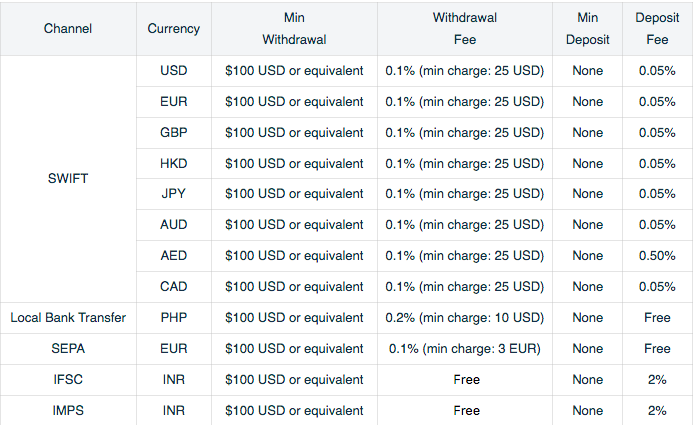This screenshot has height=425, width=694.
Task: Click the 0.2% (min charge: 10 USD) cell
Action: coord(465,318)
